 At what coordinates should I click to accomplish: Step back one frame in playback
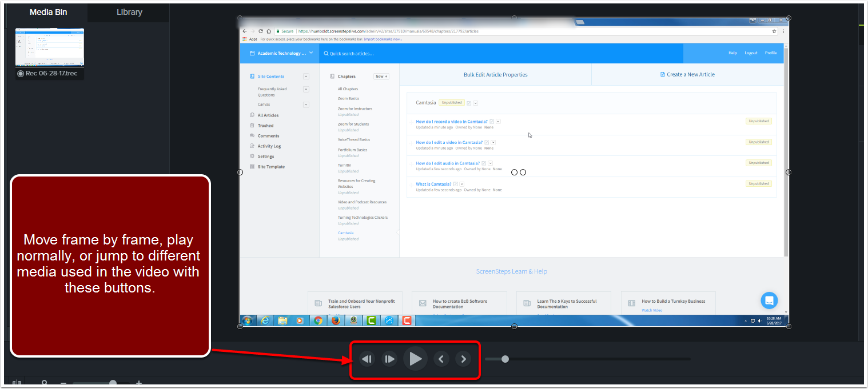tap(367, 359)
